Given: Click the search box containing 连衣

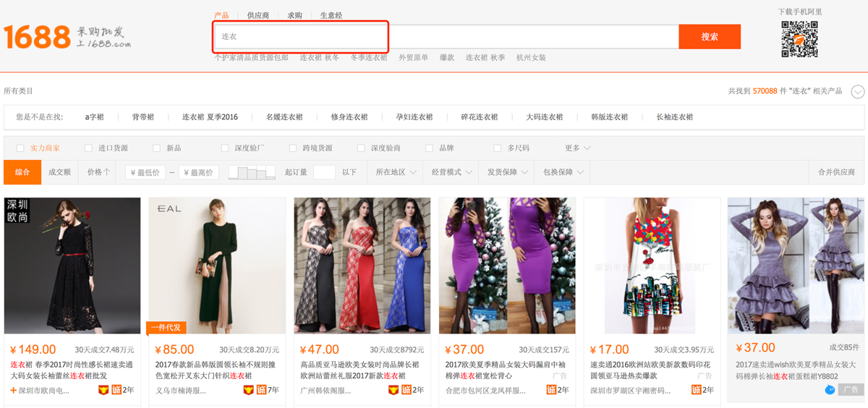Looking at the screenshot, I should (446, 36).
